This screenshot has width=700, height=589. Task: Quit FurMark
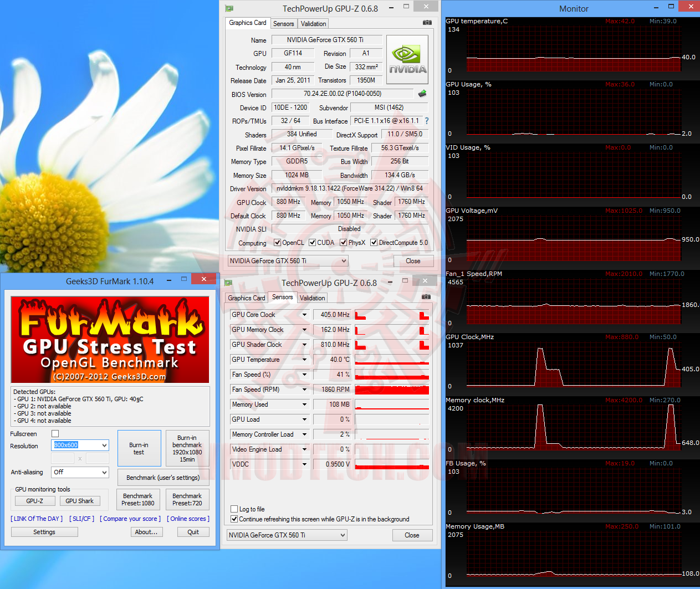pyautogui.click(x=193, y=532)
